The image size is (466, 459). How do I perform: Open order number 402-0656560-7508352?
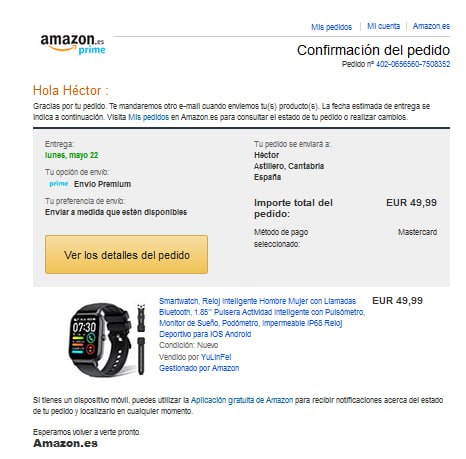coord(413,64)
